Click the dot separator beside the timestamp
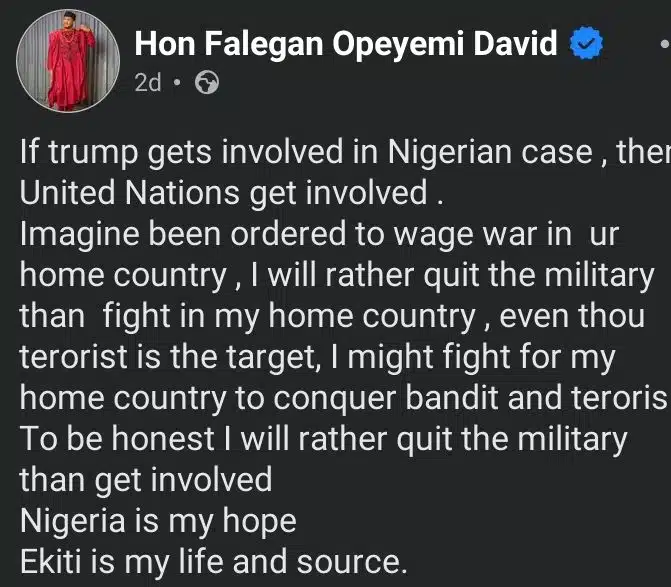This screenshot has height=587, width=671. click(177, 83)
